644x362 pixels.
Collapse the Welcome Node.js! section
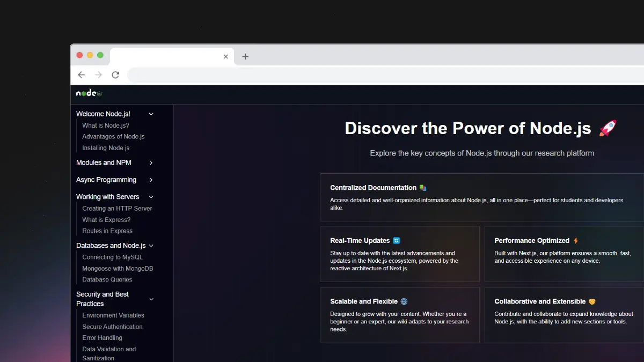(151, 114)
